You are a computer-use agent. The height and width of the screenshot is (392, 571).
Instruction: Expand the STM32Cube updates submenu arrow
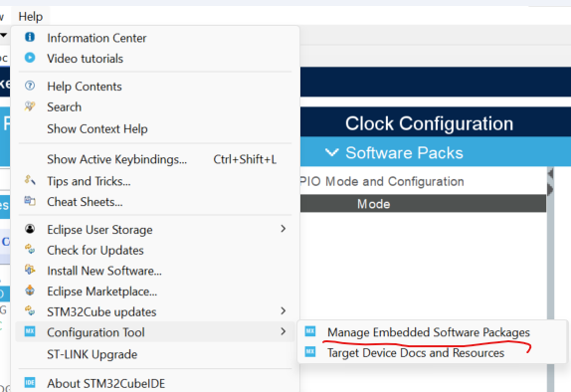coord(284,310)
